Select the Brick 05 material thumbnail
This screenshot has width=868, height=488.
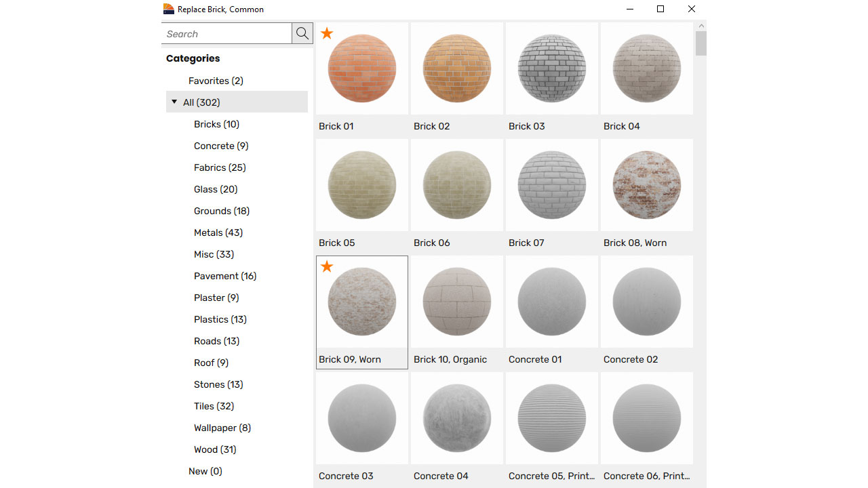tap(362, 185)
